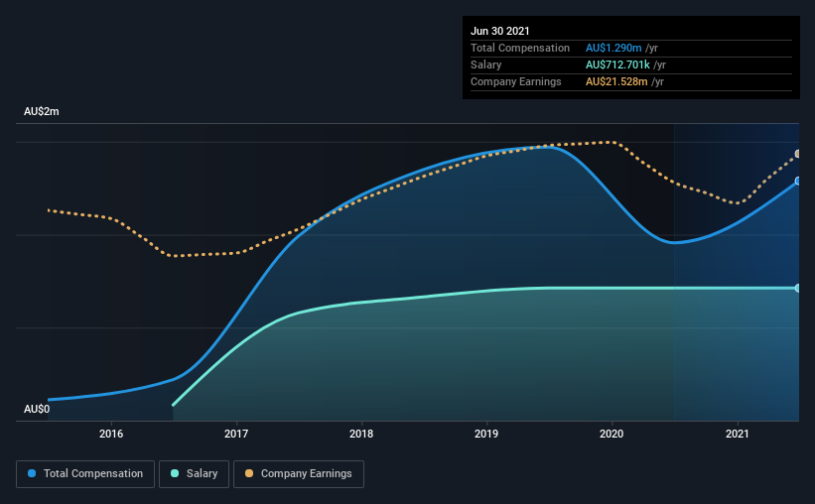Click the Total Compensation end data point
815x504 pixels.
[798, 181]
